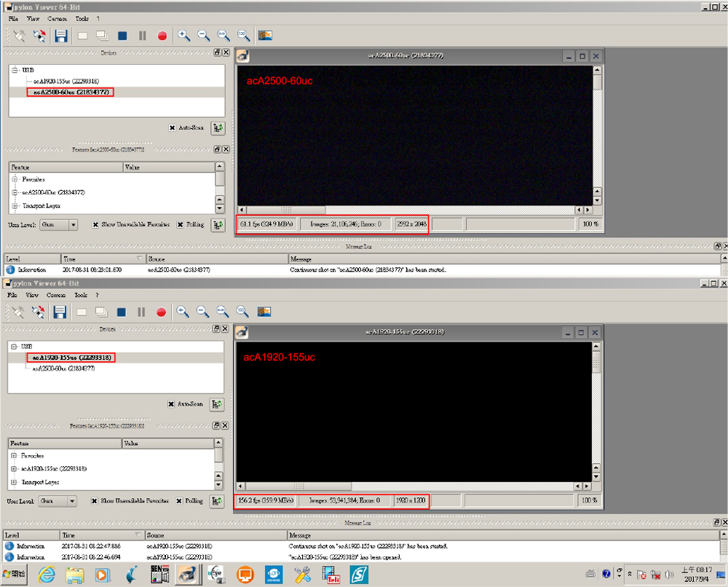This screenshot has width=728, height=587.
Task: Open the User Level dropdown in the top window
Action: coord(59,225)
